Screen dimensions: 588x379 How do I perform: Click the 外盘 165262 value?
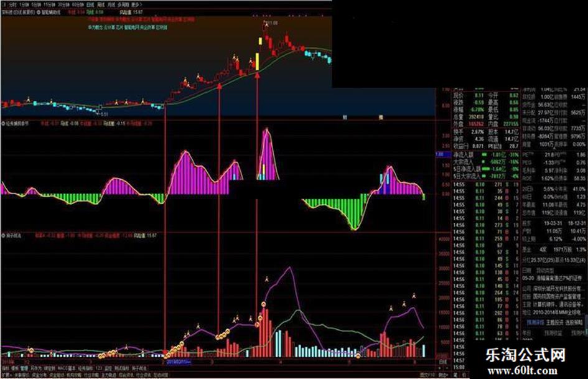(x=476, y=123)
